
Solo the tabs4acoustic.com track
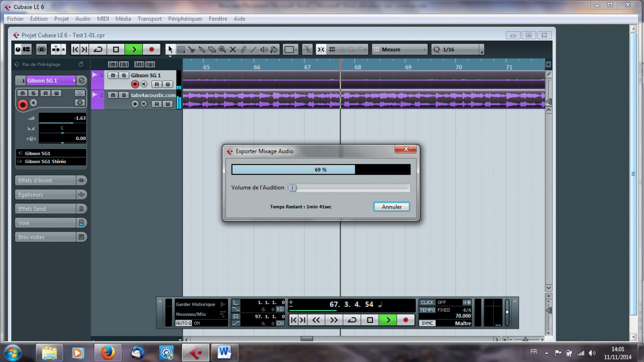(123, 95)
